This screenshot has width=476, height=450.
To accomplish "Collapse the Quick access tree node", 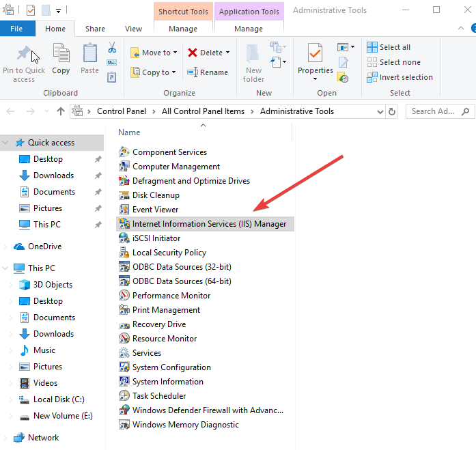I will [x=6, y=143].
